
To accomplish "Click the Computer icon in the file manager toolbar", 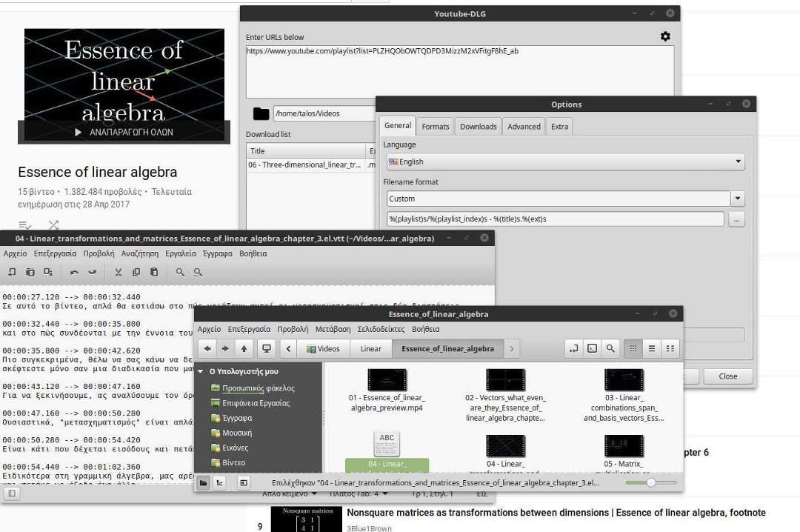I will (267, 348).
